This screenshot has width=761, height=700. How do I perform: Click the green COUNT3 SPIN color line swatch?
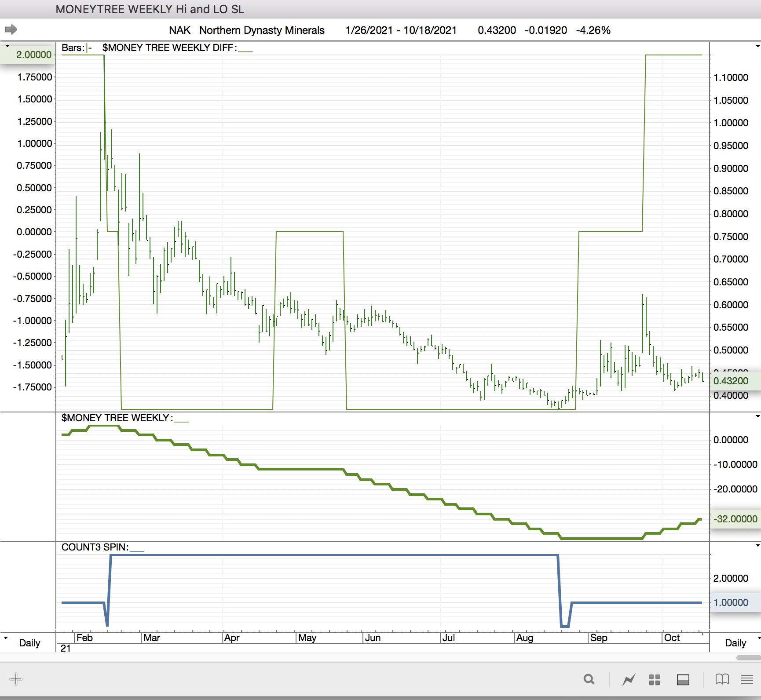(137, 550)
